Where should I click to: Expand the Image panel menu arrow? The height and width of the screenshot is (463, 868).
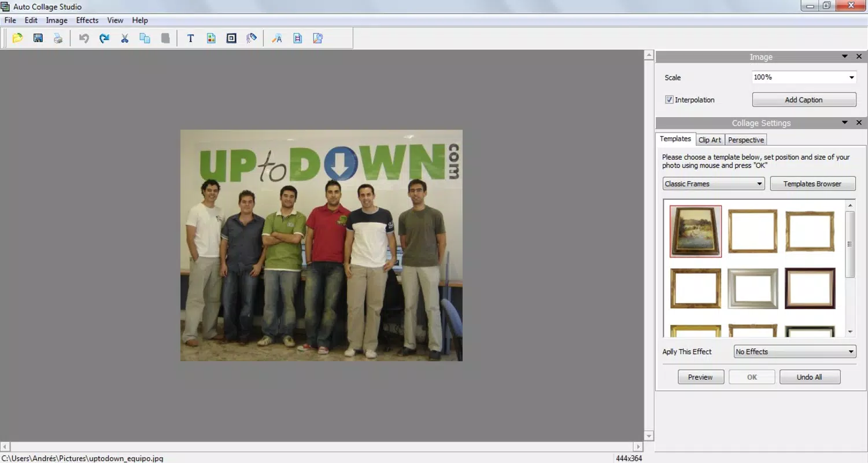point(844,57)
